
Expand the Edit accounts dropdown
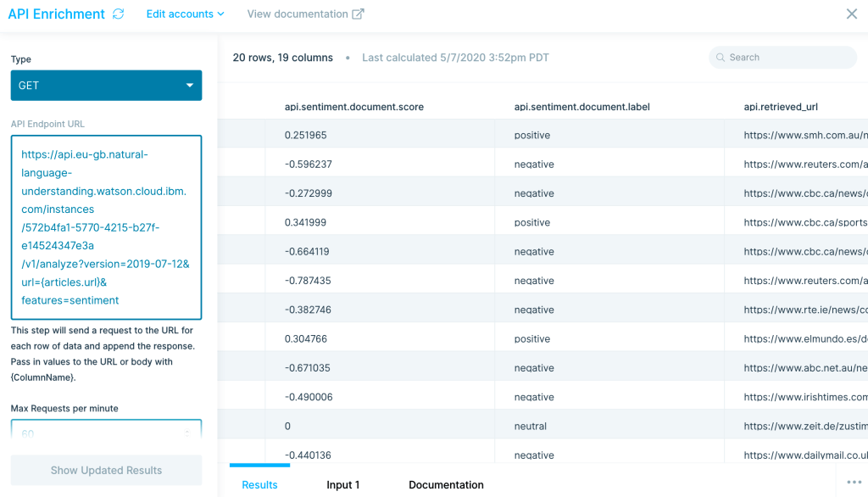tap(185, 14)
